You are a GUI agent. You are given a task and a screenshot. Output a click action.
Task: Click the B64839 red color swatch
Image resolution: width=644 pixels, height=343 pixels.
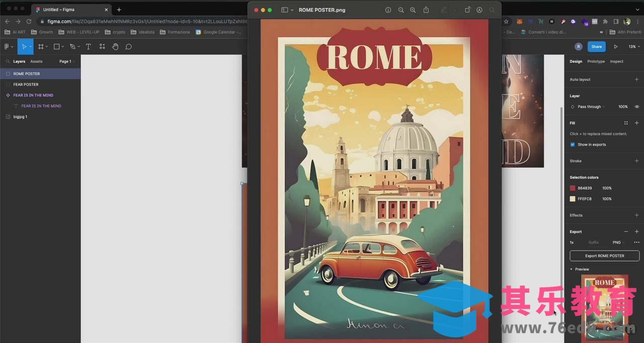[573, 188]
